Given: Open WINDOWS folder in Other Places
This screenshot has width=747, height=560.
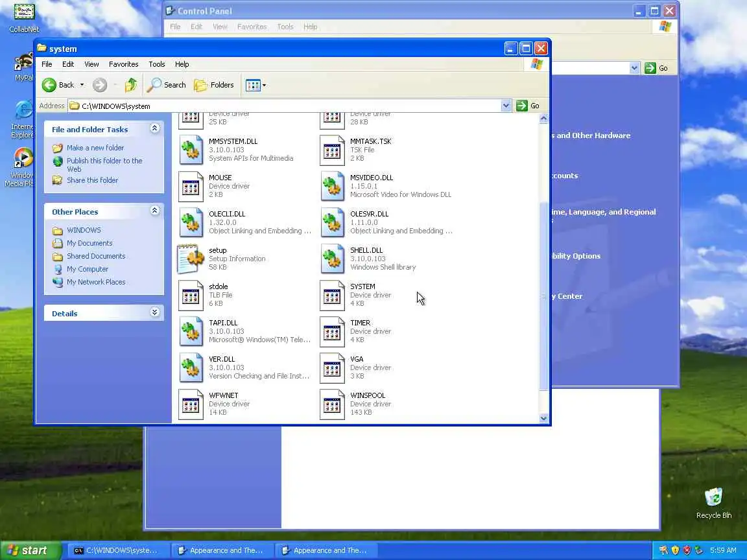Looking at the screenshot, I should (x=84, y=231).
